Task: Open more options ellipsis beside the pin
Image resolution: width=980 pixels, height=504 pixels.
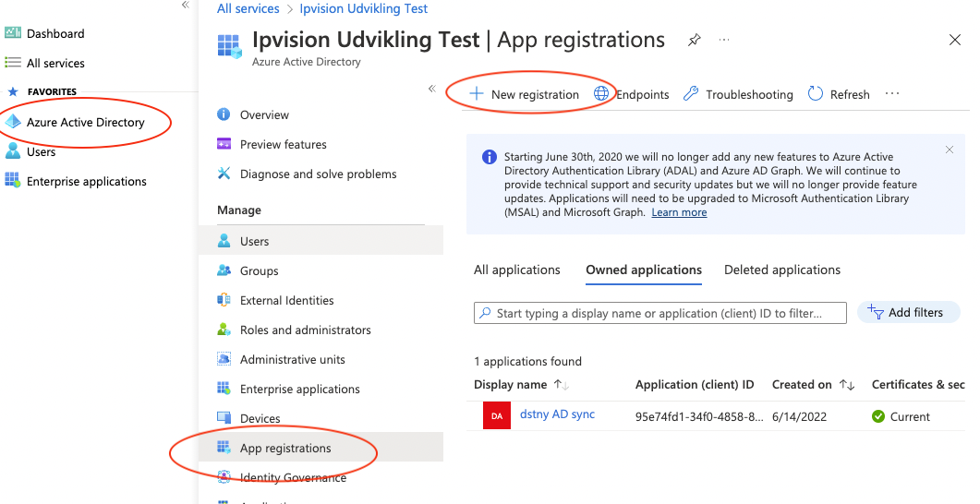Action: [x=724, y=40]
